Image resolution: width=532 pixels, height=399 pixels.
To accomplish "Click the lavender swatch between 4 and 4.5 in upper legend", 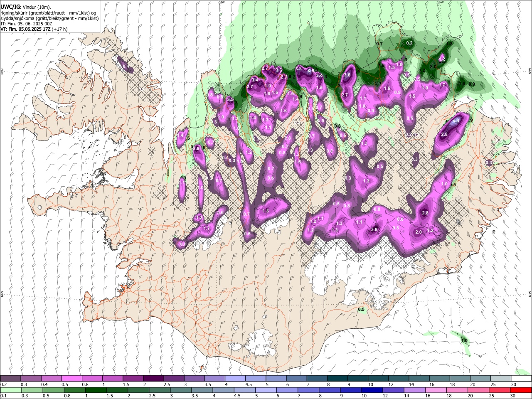I will pyautogui.click(x=235, y=378).
